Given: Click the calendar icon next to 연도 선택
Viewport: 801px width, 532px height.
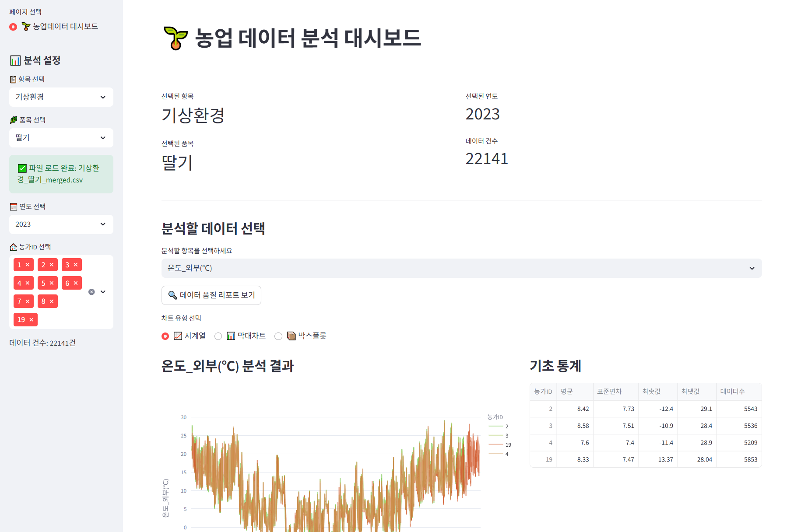Looking at the screenshot, I should coord(12,206).
